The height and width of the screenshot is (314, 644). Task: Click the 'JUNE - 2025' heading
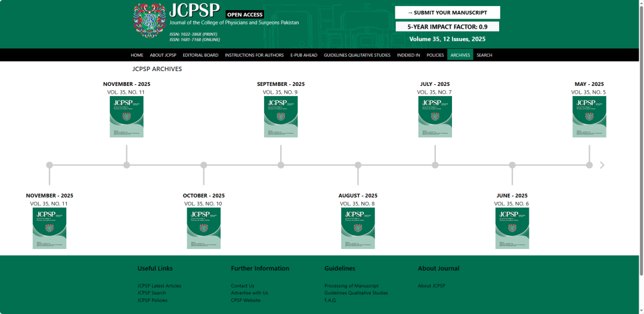tap(512, 196)
